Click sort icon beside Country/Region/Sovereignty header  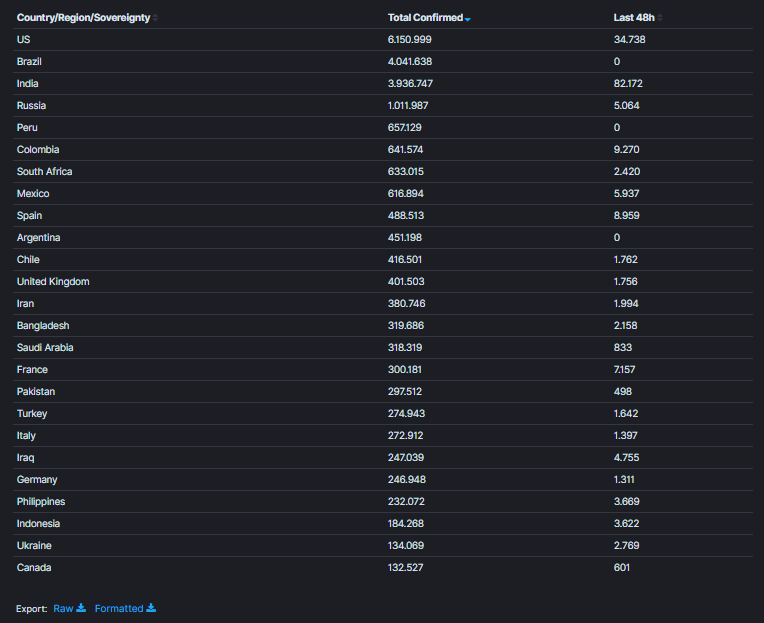click(155, 18)
